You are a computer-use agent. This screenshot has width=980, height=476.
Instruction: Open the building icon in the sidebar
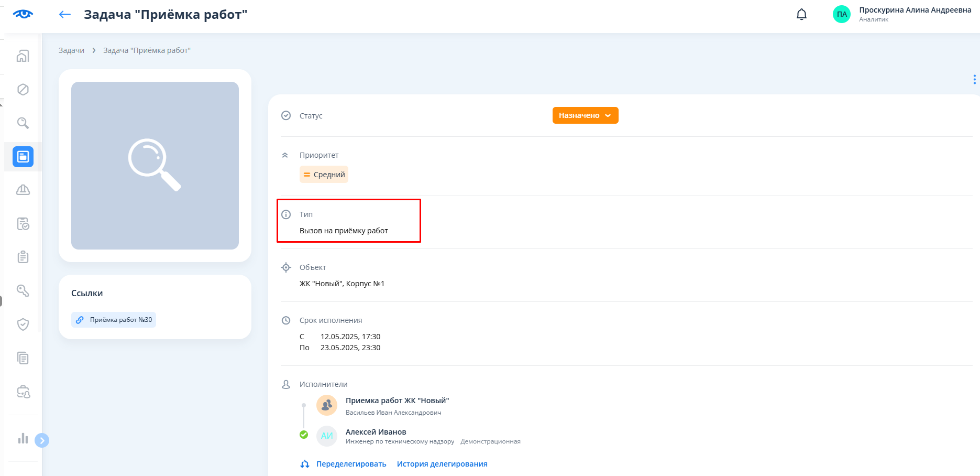[23, 56]
